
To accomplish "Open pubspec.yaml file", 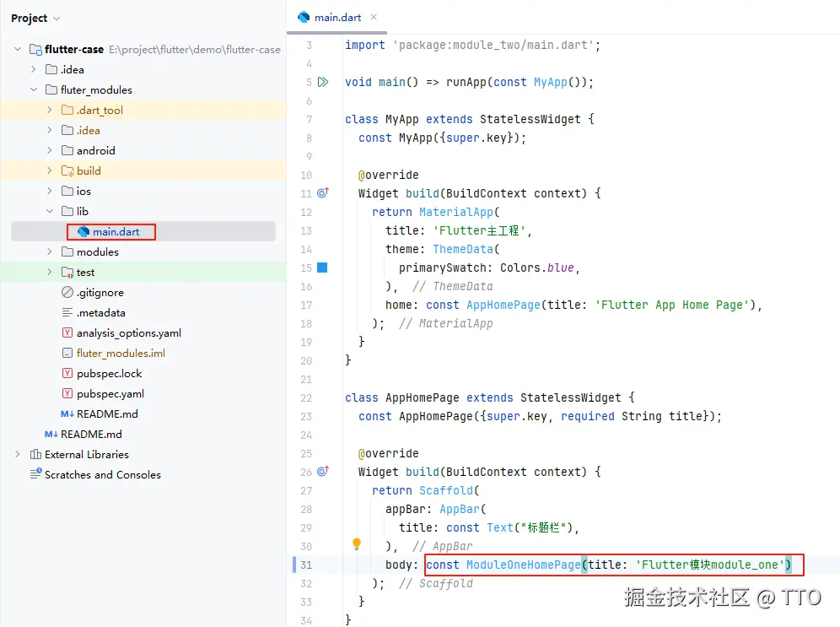I will click(110, 393).
